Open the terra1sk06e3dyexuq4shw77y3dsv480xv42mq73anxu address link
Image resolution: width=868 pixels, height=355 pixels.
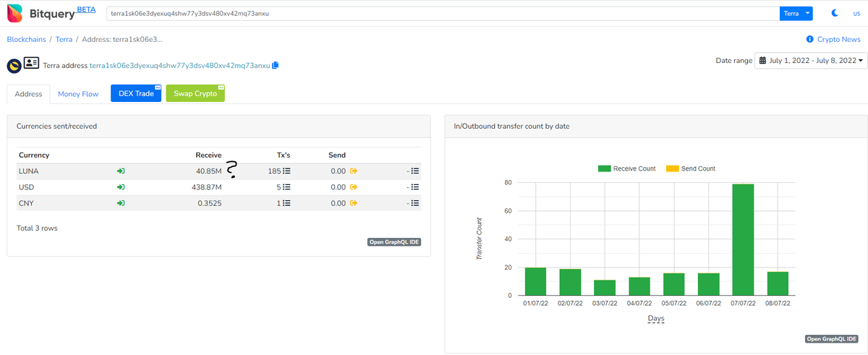point(179,65)
